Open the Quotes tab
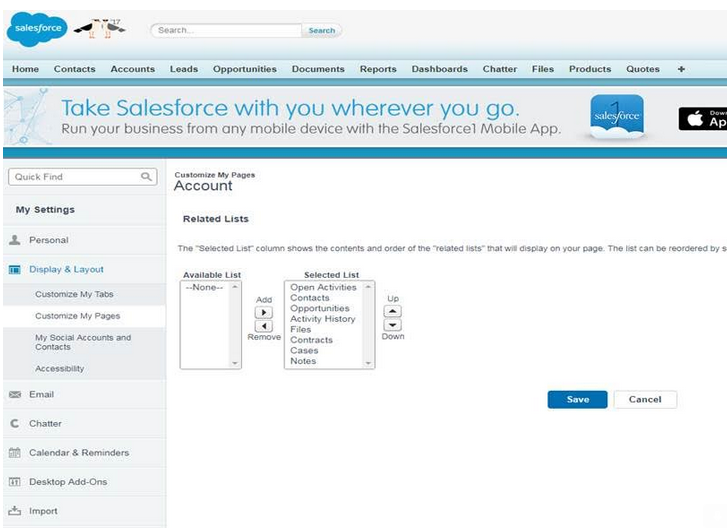The height and width of the screenshot is (528, 727). [x=643, y=69]
